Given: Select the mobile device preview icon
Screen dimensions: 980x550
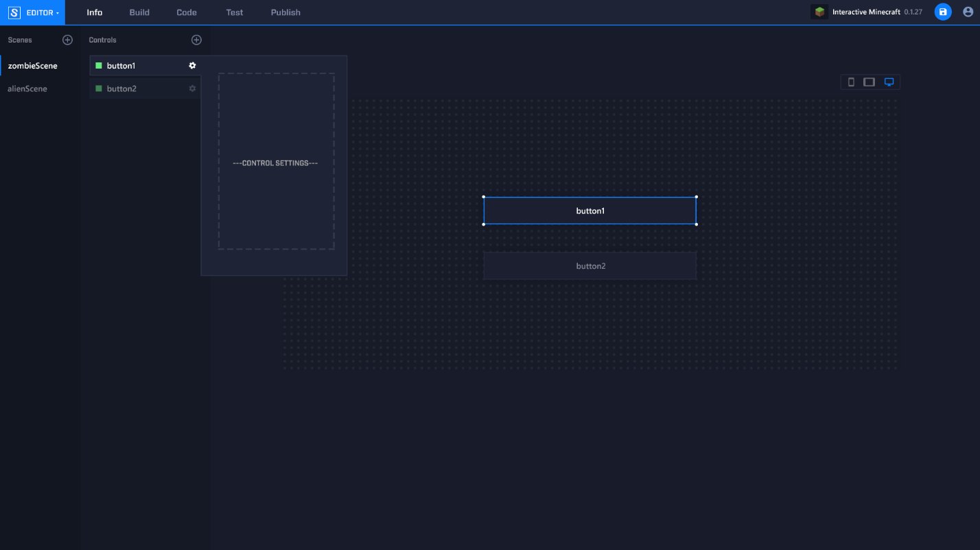Looking at the screenshot, I should [851, 82].
